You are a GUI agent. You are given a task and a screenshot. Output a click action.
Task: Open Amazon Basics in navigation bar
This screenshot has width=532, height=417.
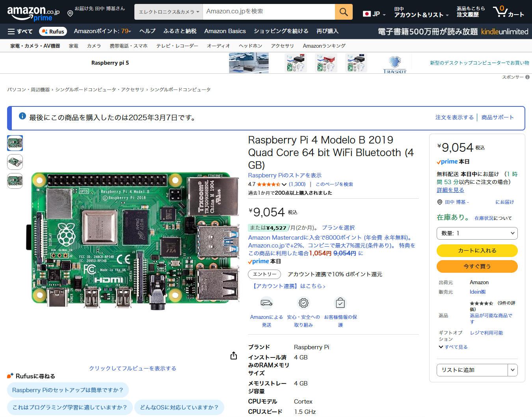(225, 31)
